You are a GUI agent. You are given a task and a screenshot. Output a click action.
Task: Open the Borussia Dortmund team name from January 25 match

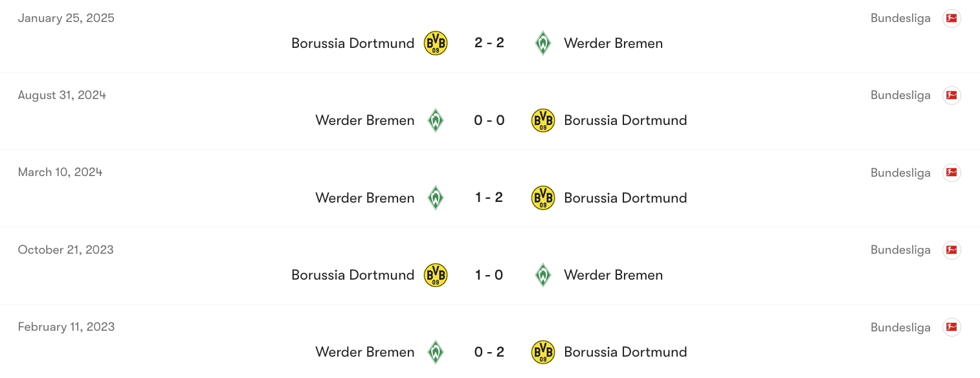pos(353,43)
